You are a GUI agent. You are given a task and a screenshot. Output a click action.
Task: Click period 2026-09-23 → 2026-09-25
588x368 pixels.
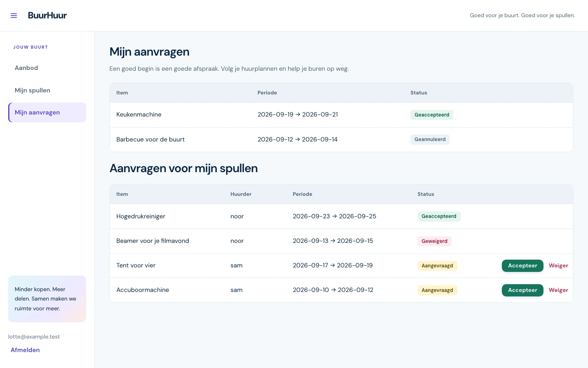pos(334,216)
